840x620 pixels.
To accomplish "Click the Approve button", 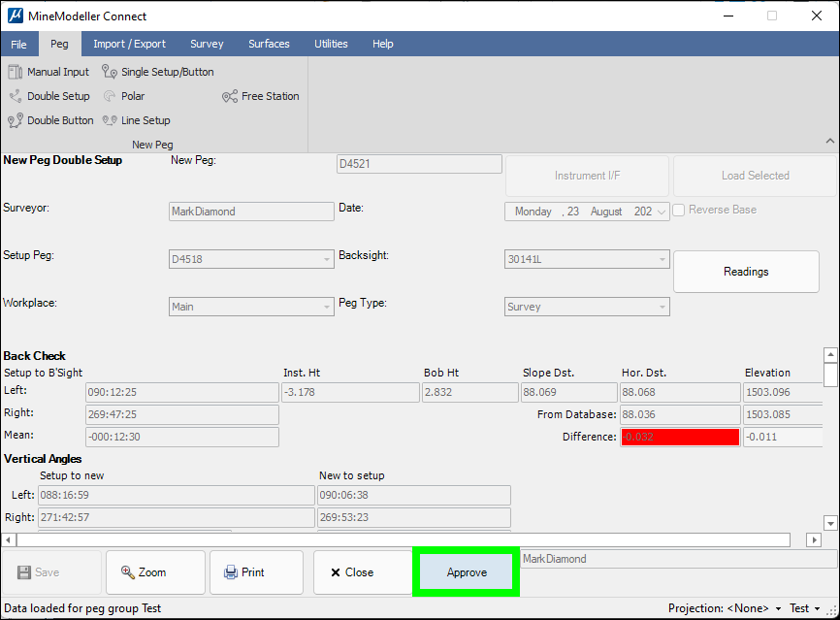I will tap(467, 572).
